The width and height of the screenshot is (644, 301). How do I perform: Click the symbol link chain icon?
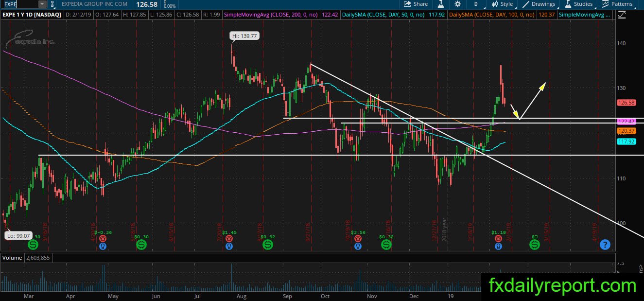[52, 4]
